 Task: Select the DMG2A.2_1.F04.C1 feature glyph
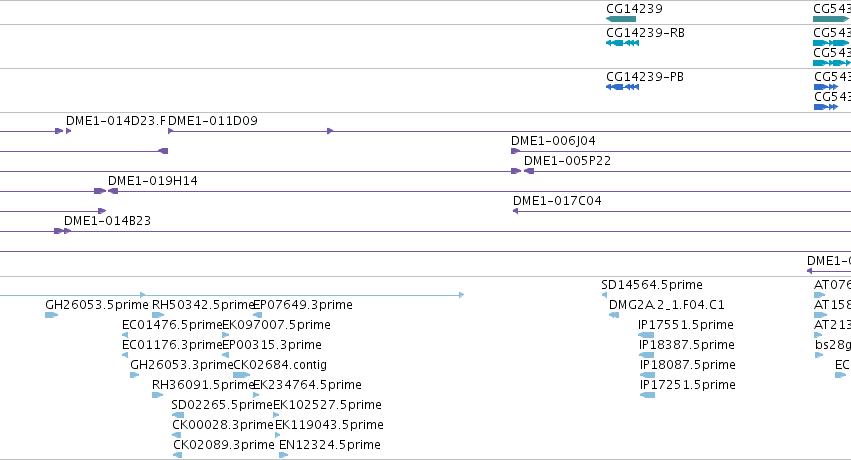coord(614,315)
